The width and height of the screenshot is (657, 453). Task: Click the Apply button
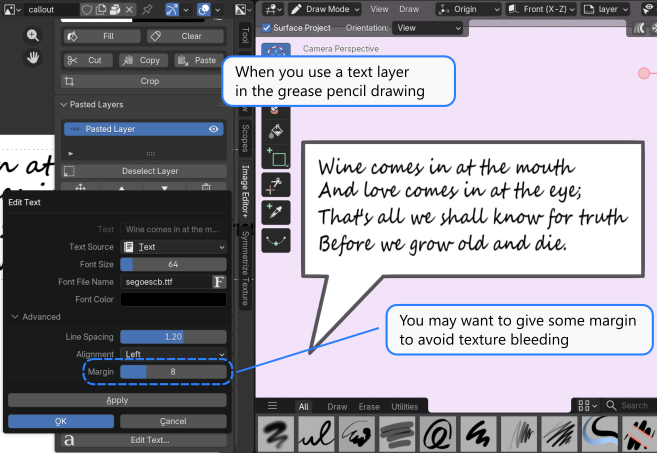pyautogui.click(x=117, y=400)
